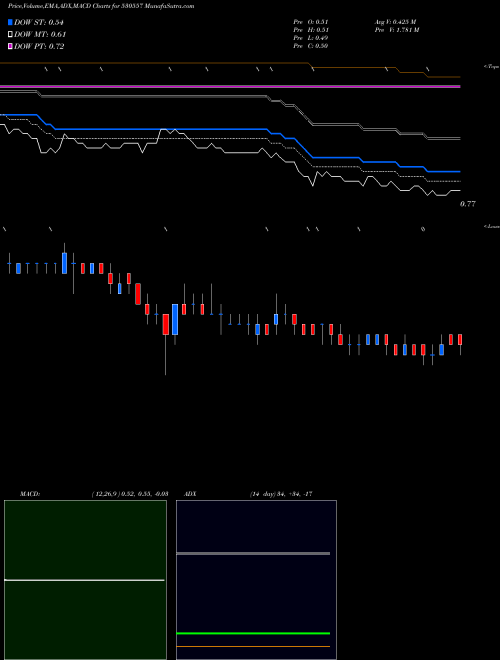Click the '<Lows' label at right edge

point(492,226)
